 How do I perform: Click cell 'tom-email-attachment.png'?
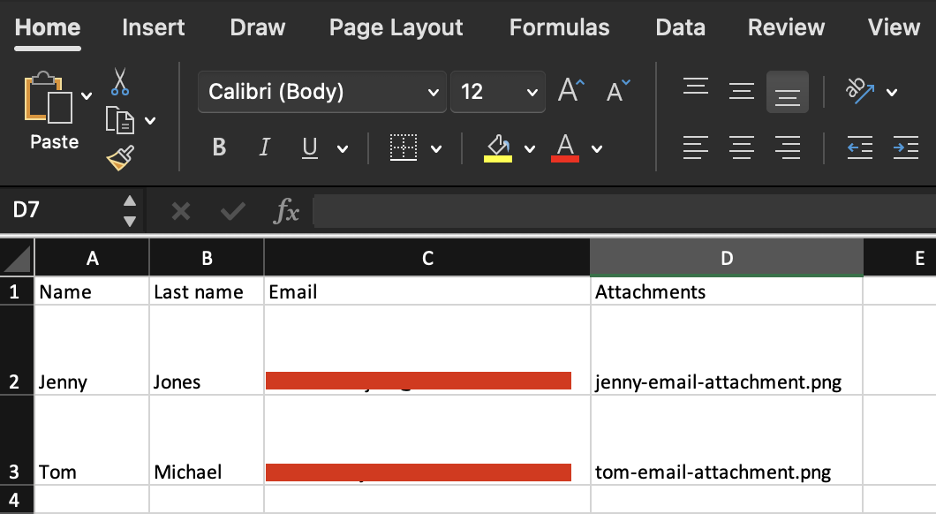[x=726, y=441]
